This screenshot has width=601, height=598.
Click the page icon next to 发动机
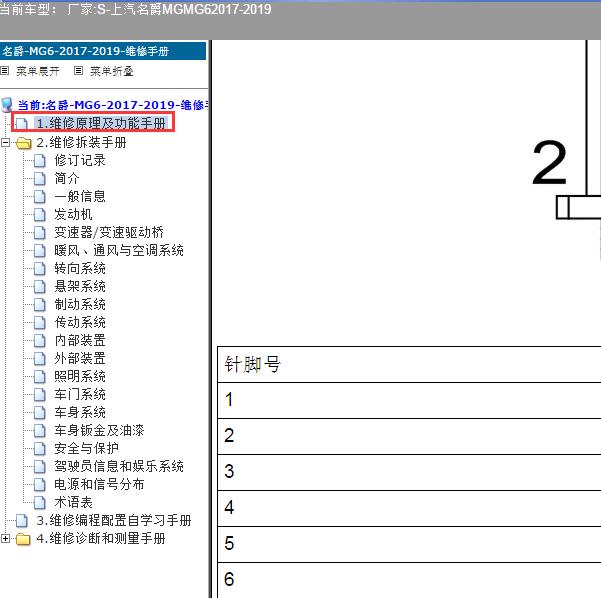(39, 215)
